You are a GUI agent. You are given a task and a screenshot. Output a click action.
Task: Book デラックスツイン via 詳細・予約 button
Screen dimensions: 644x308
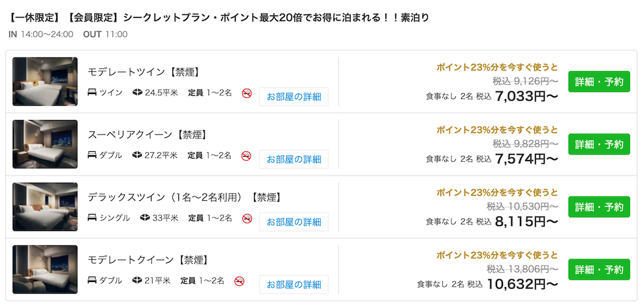click(599, 207)
